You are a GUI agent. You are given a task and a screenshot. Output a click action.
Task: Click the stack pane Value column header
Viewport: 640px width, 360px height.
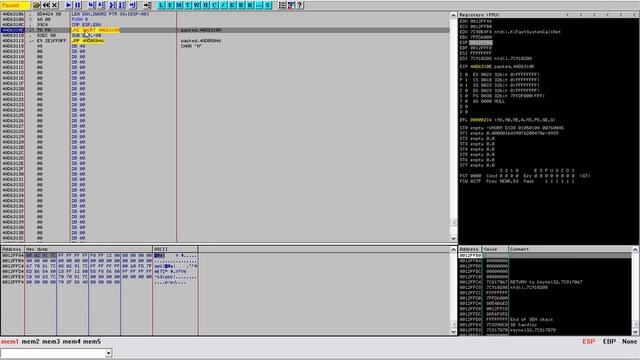(x=495, y=249)
